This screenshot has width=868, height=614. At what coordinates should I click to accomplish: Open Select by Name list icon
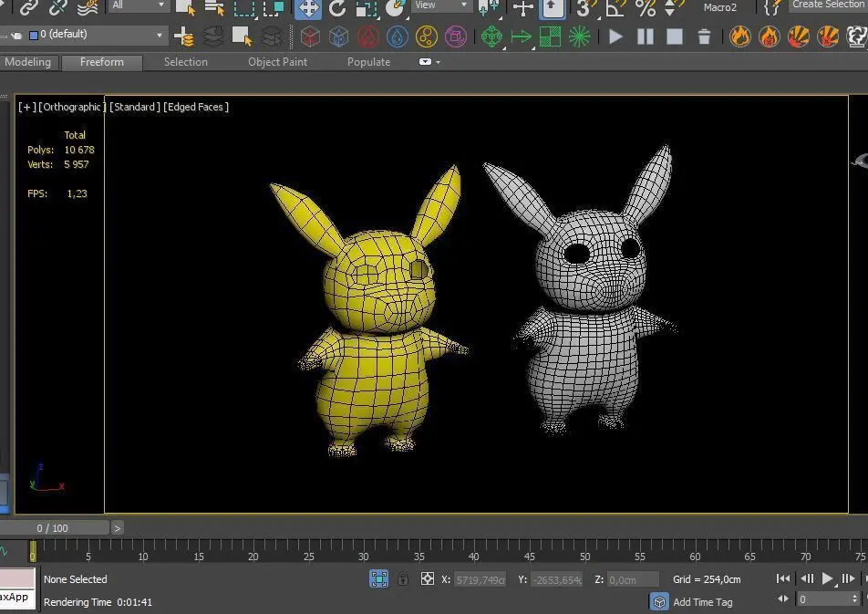[215, 8]
